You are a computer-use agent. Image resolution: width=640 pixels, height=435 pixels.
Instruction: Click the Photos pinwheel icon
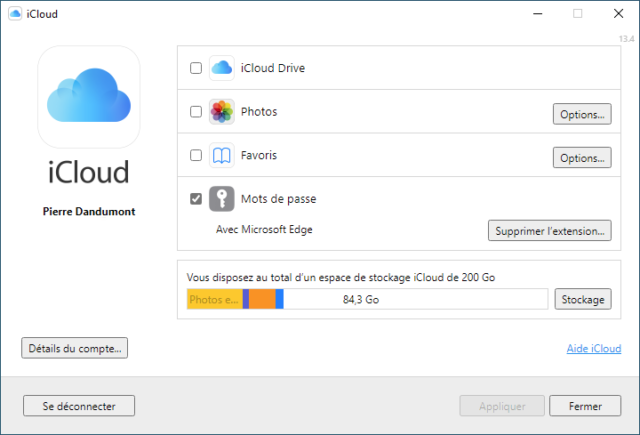222,111
